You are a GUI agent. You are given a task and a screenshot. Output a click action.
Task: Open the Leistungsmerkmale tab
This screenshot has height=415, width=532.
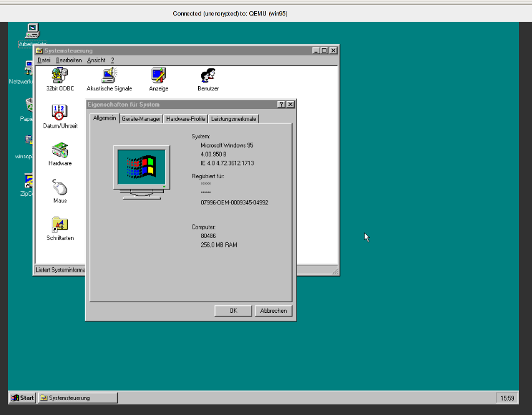coord(234,119)
